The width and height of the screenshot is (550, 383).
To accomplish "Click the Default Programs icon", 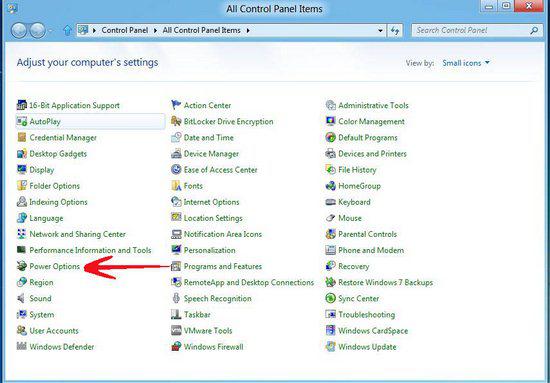I will point(330,137).
